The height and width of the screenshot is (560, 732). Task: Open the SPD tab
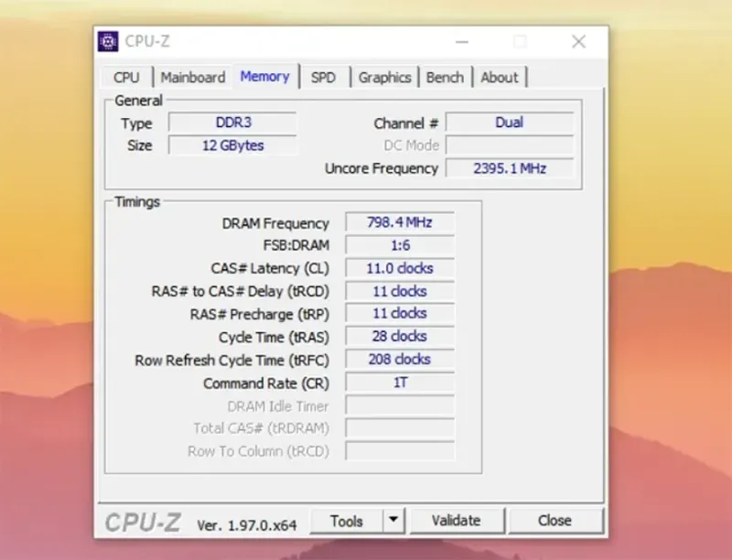pos(324,77)
